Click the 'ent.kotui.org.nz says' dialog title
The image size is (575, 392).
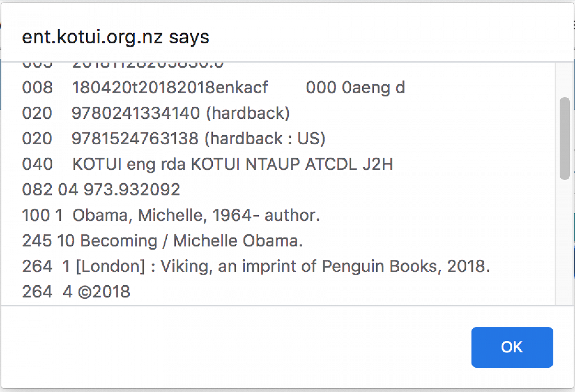[x=116, y=37]
